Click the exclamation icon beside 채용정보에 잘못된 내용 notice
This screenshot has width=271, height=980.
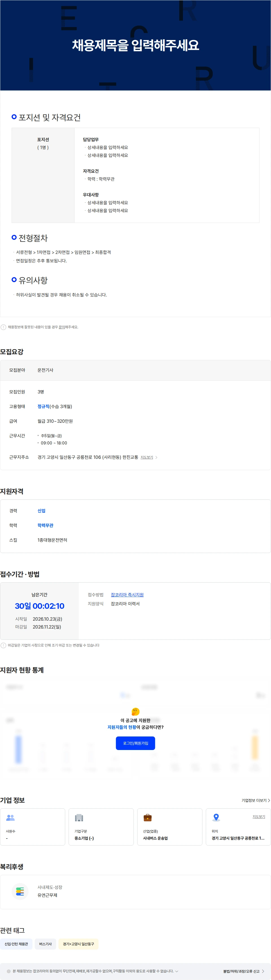[x=3, y=327]
